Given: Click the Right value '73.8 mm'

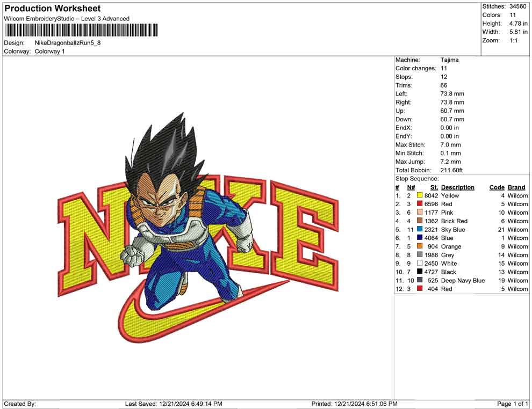Looking at the screenshot, I should coord(452,103).
